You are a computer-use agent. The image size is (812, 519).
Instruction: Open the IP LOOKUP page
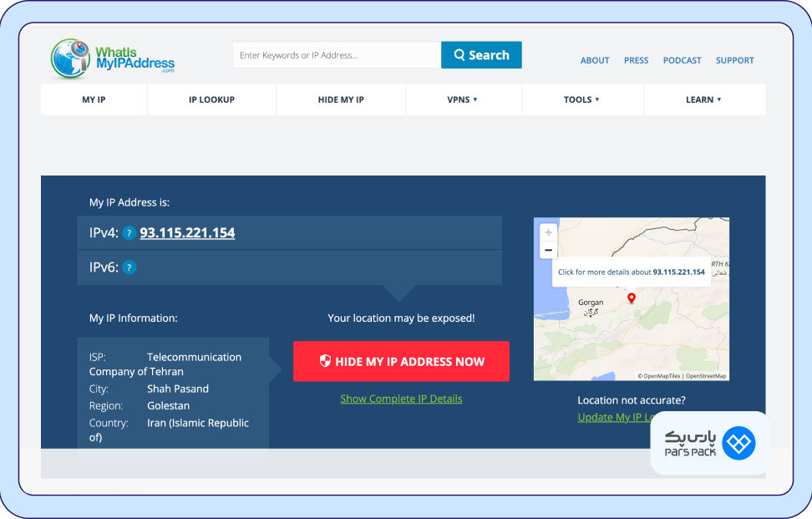click(212, 99)
